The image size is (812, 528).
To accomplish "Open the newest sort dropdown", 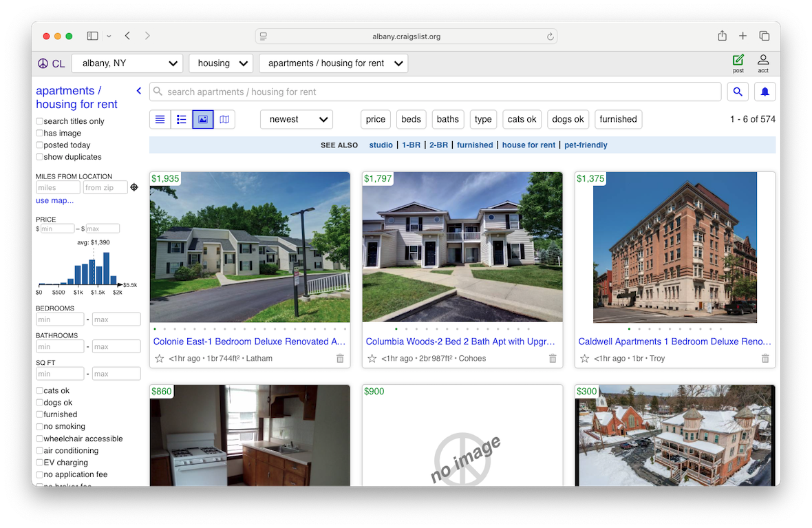I will tap(296, 119).
